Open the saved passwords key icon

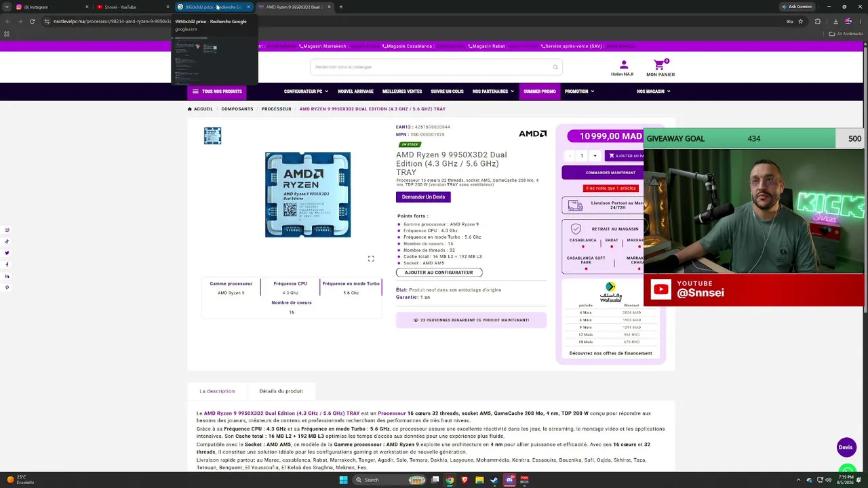click(x=789, y=21)
